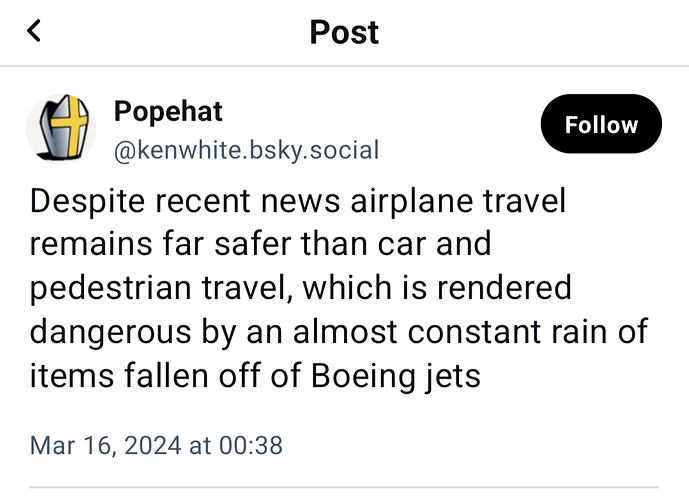Screen dimensions: 689x500
Task: Click the word "remains" in the post
Action: pos(88,245)
